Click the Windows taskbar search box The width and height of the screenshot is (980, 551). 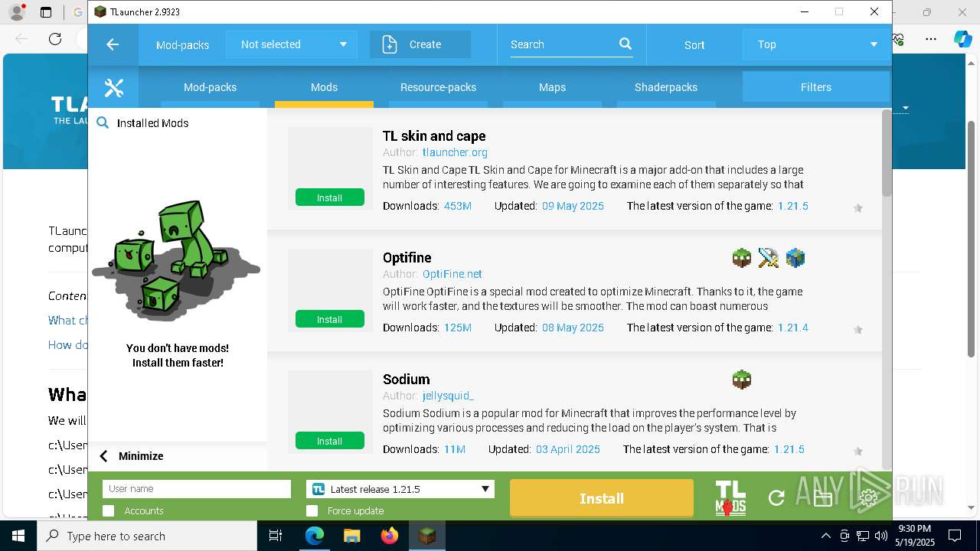[147, 536]
